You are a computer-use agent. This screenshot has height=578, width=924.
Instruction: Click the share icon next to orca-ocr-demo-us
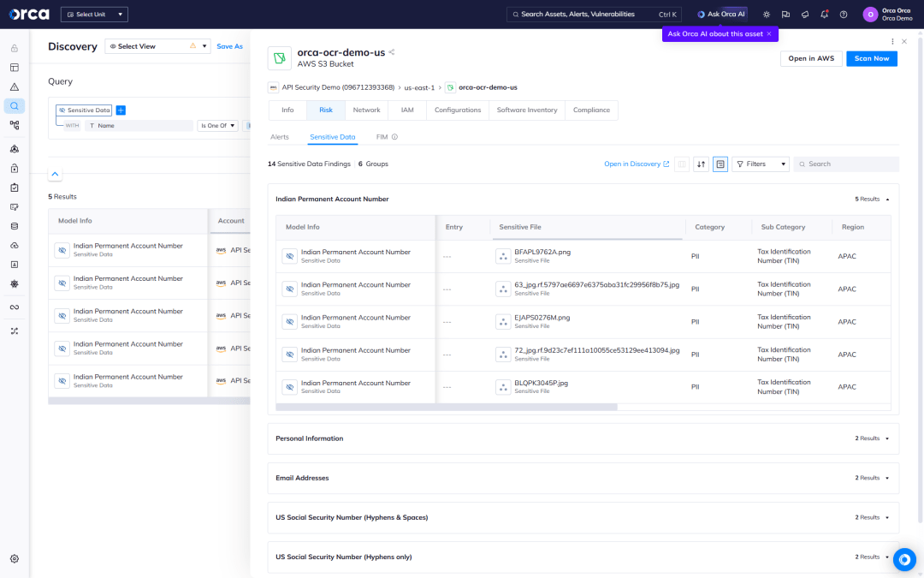click(392, 52)
